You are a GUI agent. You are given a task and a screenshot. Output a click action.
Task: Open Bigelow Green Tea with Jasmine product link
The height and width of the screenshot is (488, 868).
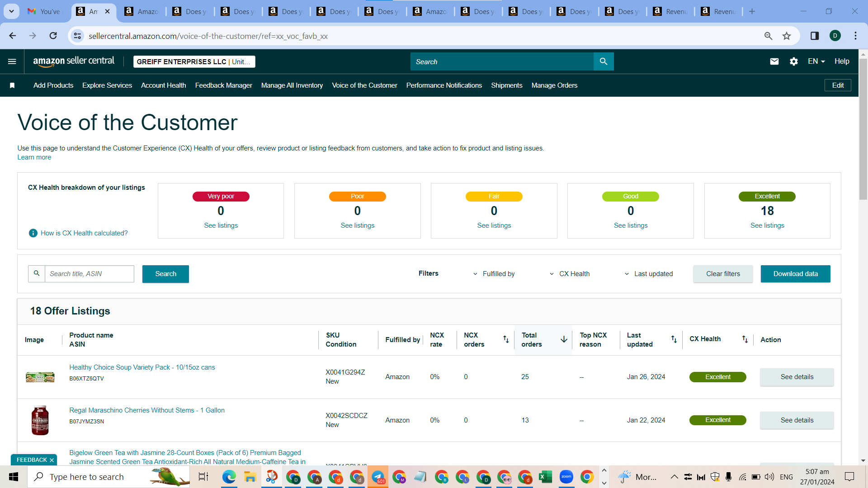pos(187,457)
